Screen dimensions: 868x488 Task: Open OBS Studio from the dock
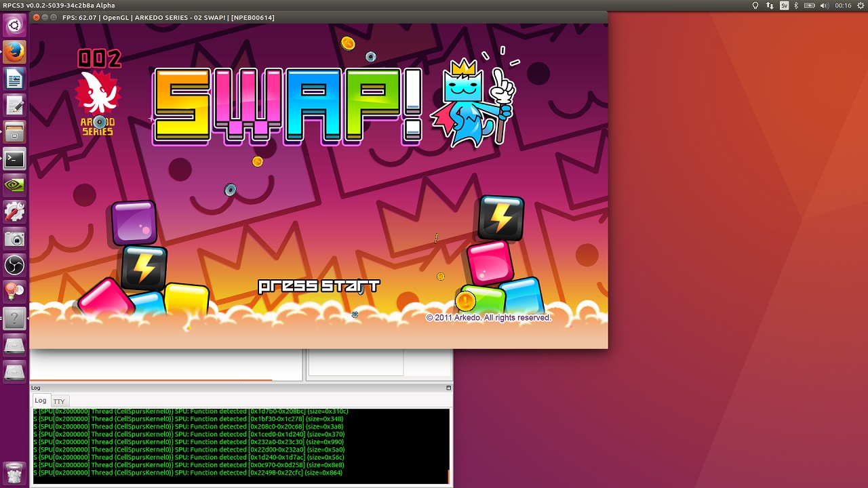click(x=14, y=264)
